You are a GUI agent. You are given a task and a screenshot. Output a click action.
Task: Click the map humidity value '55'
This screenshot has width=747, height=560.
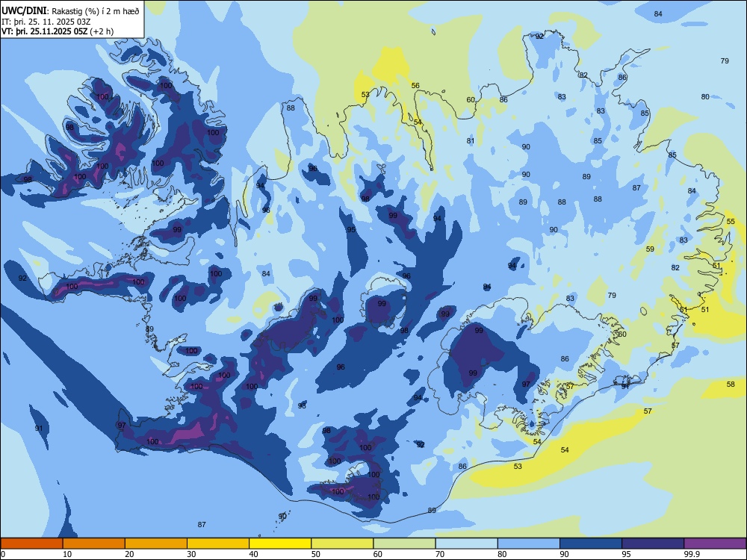(731, 222)
